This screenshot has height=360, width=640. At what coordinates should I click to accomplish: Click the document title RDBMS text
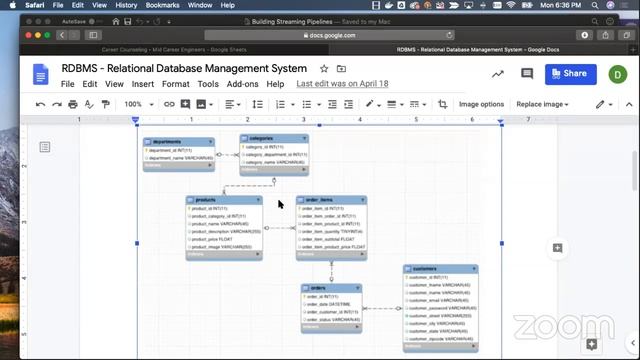[x=184, y=69]
